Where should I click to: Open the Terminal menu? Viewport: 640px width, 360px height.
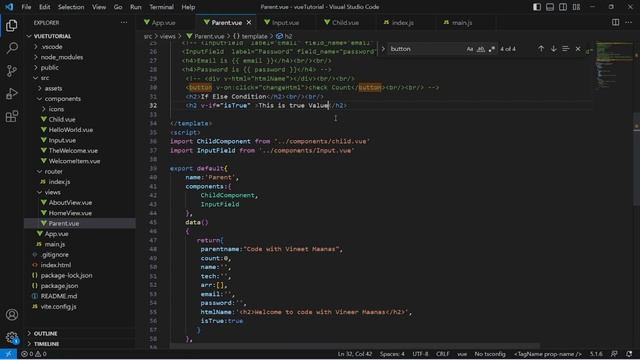tap(161, 7)
